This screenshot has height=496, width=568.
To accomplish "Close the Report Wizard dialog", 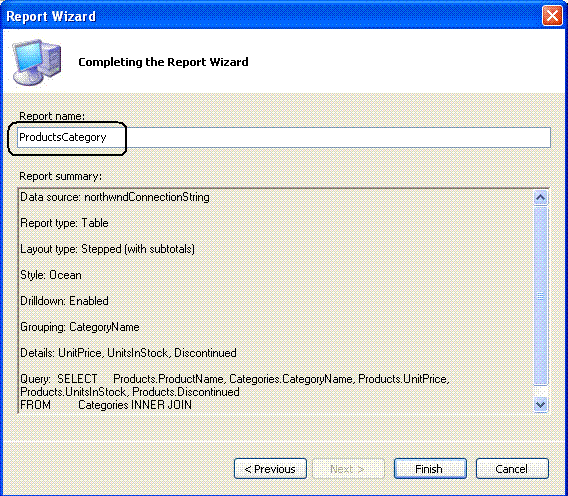I will 552,16.
